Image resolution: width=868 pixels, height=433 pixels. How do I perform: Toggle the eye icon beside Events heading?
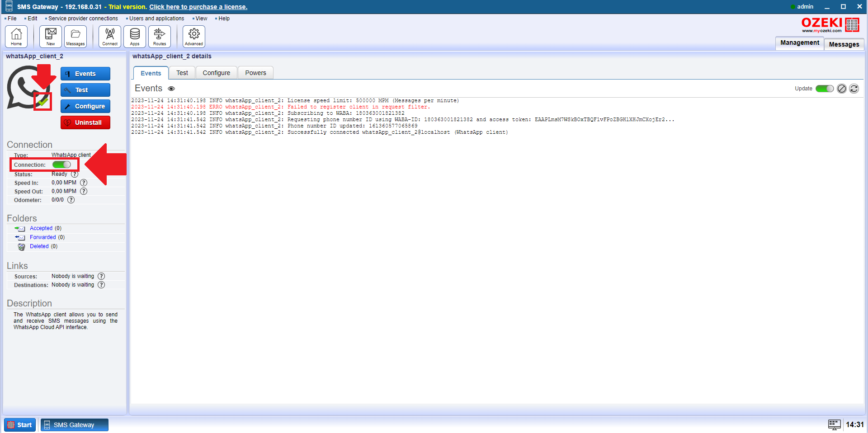click(171, 89)
